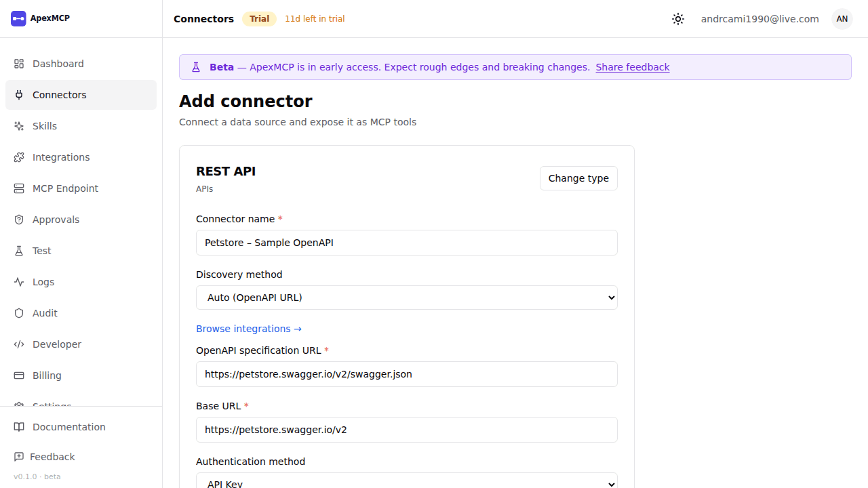Click the Trial badge
Screen dimensions: 868x488
pyautogui.click(x=259, y=19)
